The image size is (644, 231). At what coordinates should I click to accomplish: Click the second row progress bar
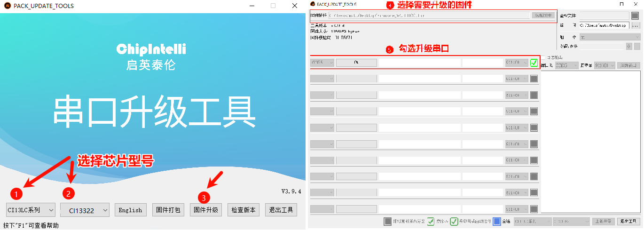[356, 79]
